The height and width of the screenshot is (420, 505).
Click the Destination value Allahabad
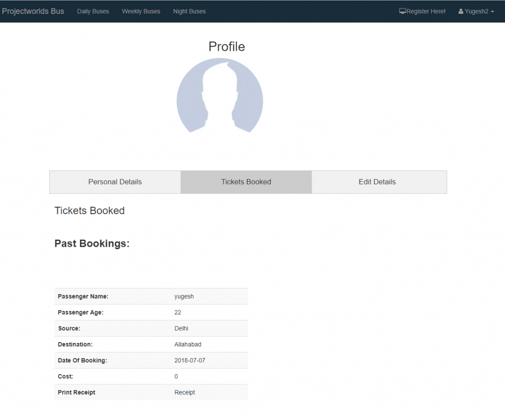[x=187, y=344]
